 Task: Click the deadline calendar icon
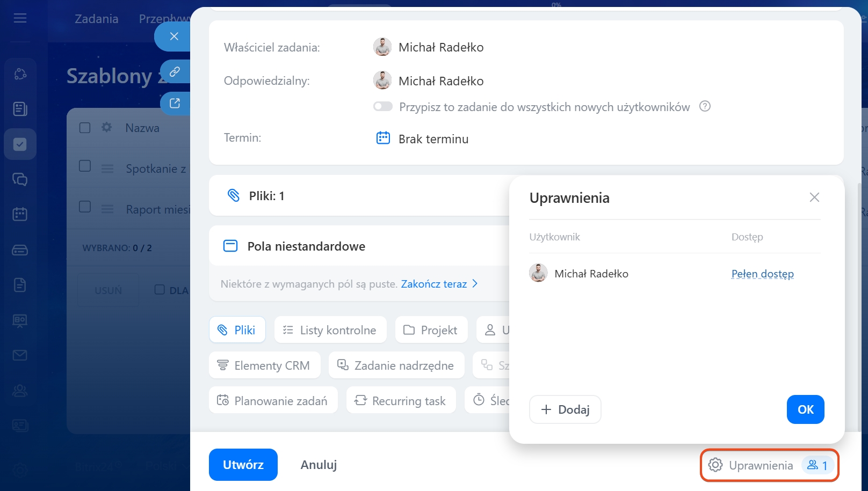pos(383,138)
